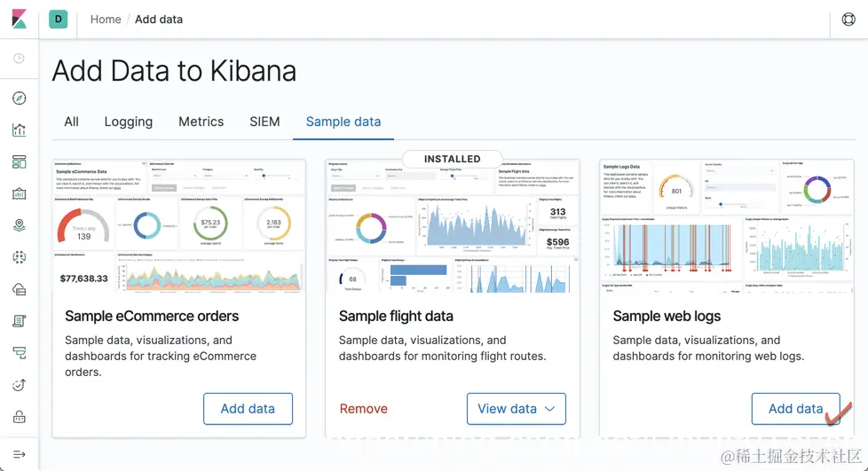Click the flight data dashboard preview thumbnail
Viewport: 868px width, 471px height.
[453, 226]
